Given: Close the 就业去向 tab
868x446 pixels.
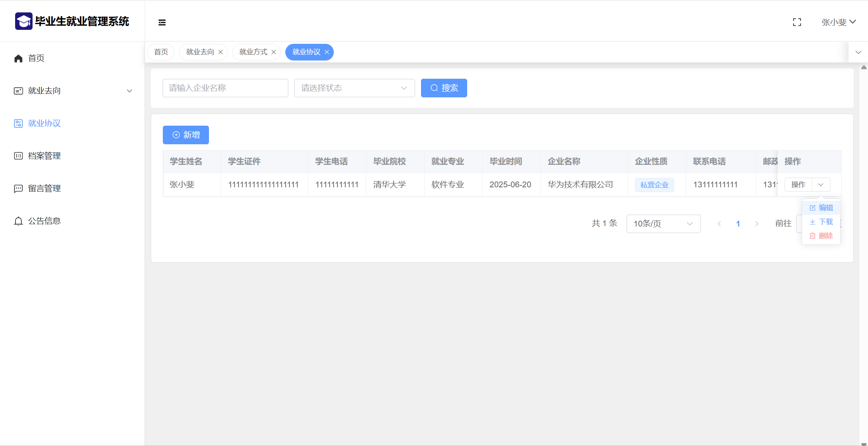Looking at the screenshot, I should coord(221,52).
